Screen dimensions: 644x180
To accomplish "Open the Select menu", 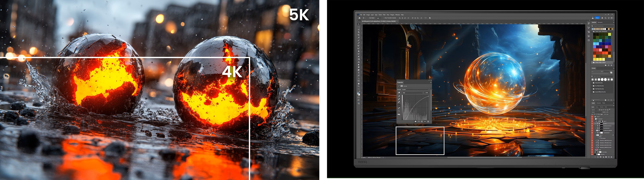I will click(x=380, y=15).
